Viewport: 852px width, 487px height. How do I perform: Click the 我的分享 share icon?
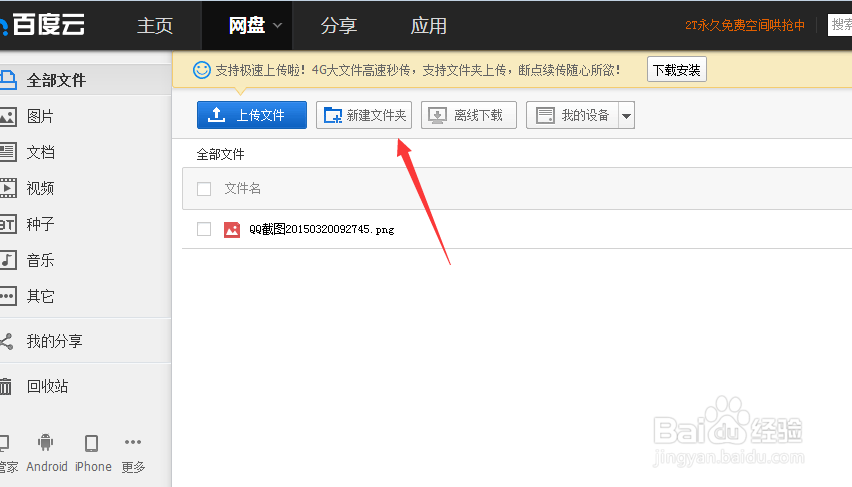6,341
